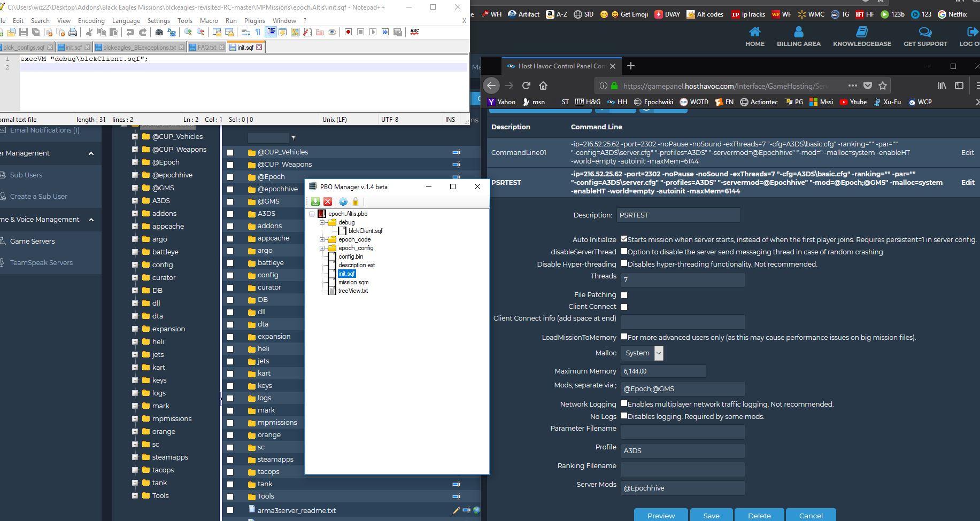This screenshot has height=521, width=980.
Task: Switch to the FAQ.txt tab
Action: pos(207,48)
